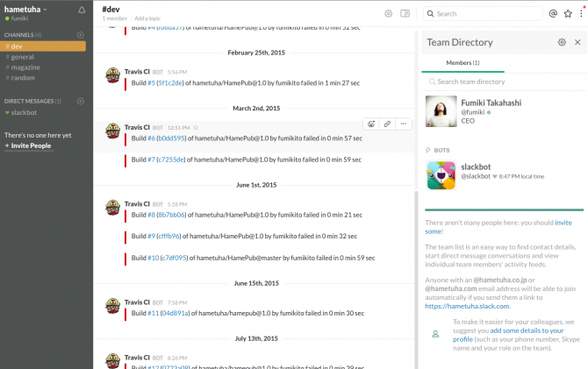Image resolution: width=588 pixels, height=369 pixels.
Task: Open commit 5f1c2de link
Action: pos(170,83)
